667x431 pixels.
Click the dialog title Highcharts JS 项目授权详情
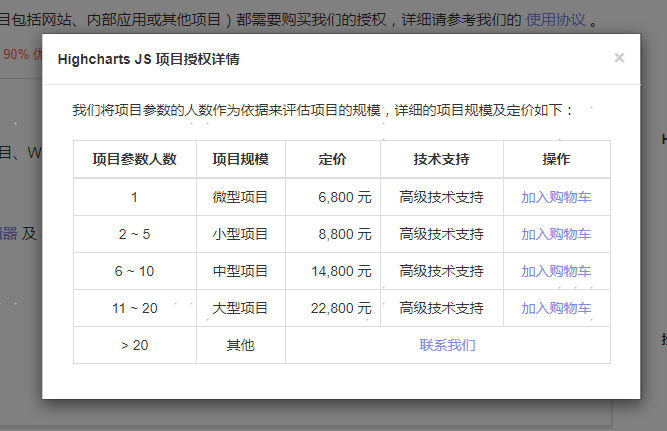(x=148, y=59)
